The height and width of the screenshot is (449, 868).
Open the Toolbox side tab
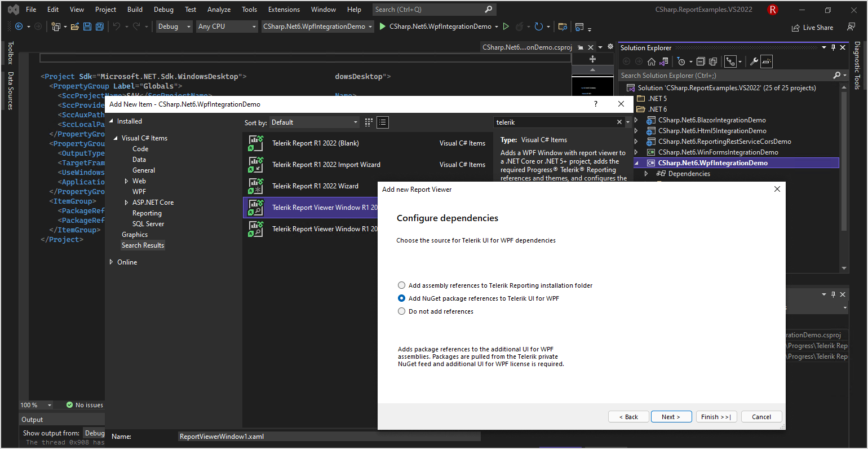tap(10, 53)
